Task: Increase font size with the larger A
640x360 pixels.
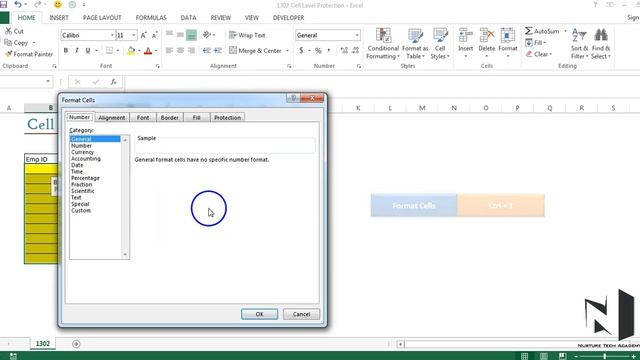Action: (x=144, y=36)
